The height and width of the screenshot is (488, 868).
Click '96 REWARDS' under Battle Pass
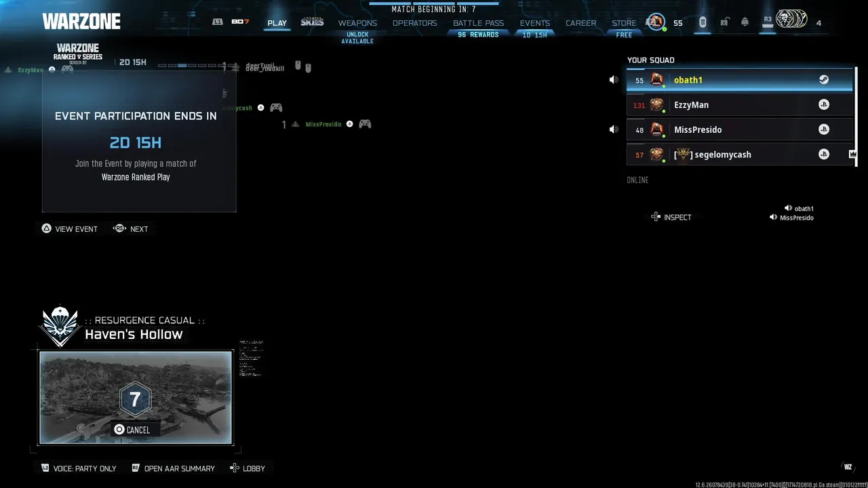[478, 35]
